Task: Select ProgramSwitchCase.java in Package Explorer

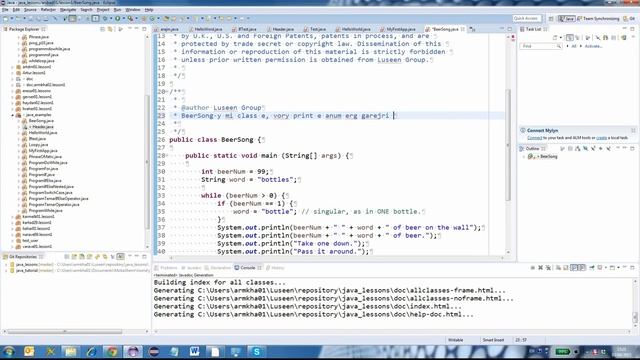Action: pyautogui.click(x=50, y=193)
